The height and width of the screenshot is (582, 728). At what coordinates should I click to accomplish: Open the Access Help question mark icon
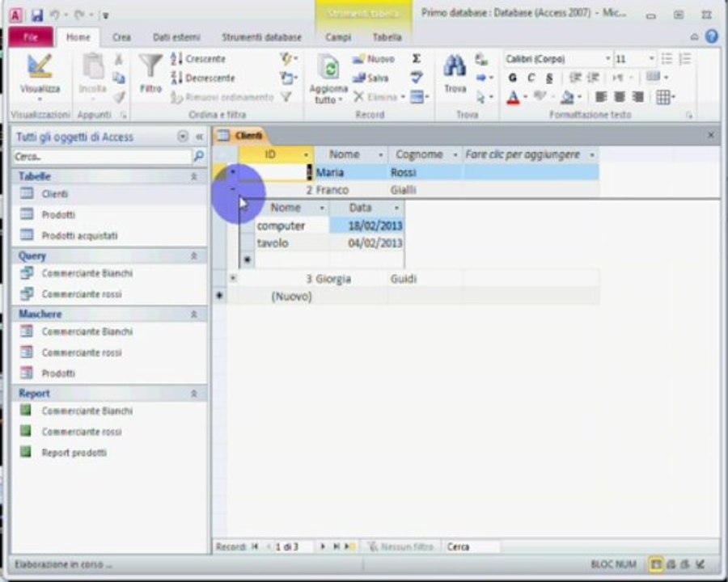[711, 36]
